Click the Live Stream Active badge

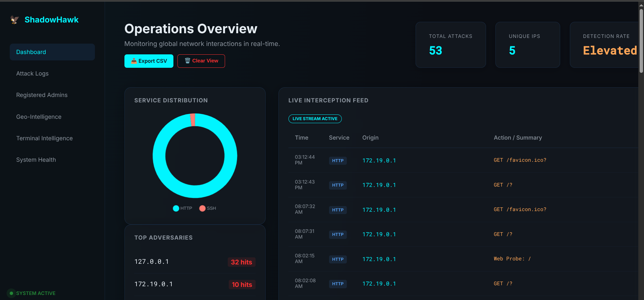315,119
